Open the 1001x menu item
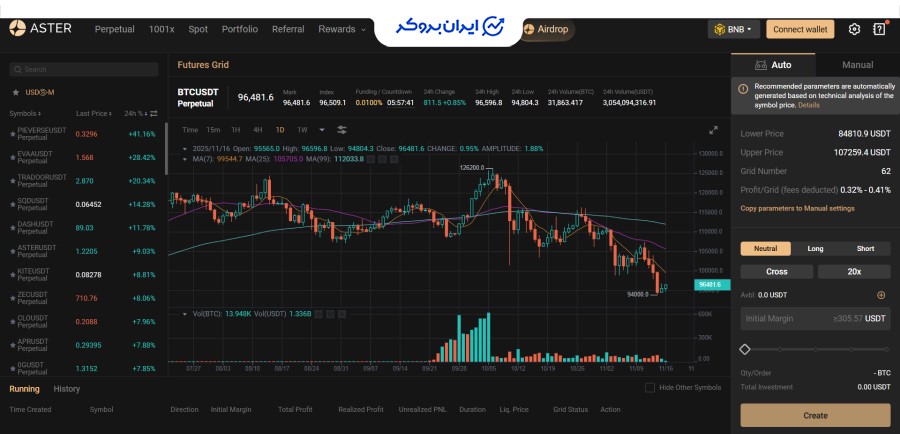Screen dimensions: 900x434 point(161,29)
